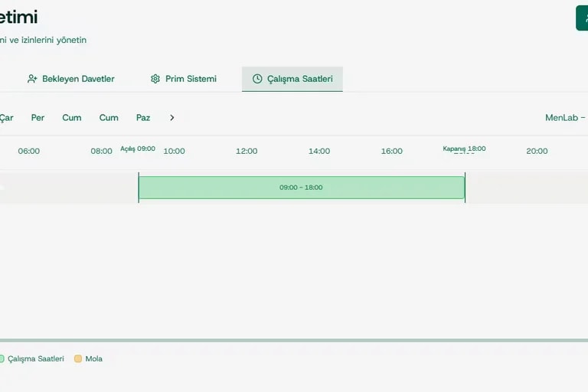Image resolution: width=588 pixels, height=392 pixels.
Task: Click the end handle of the shift bar
Action: click(x=465, y=188)
